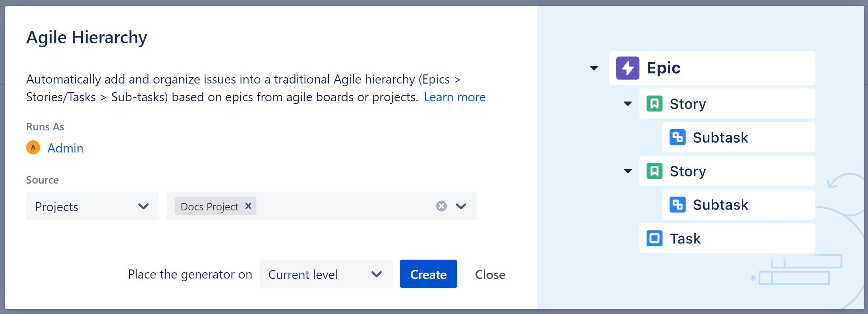
Task: Collapse the Epic node in the preview
Action: pyautogui.click(x=593, y=68)
